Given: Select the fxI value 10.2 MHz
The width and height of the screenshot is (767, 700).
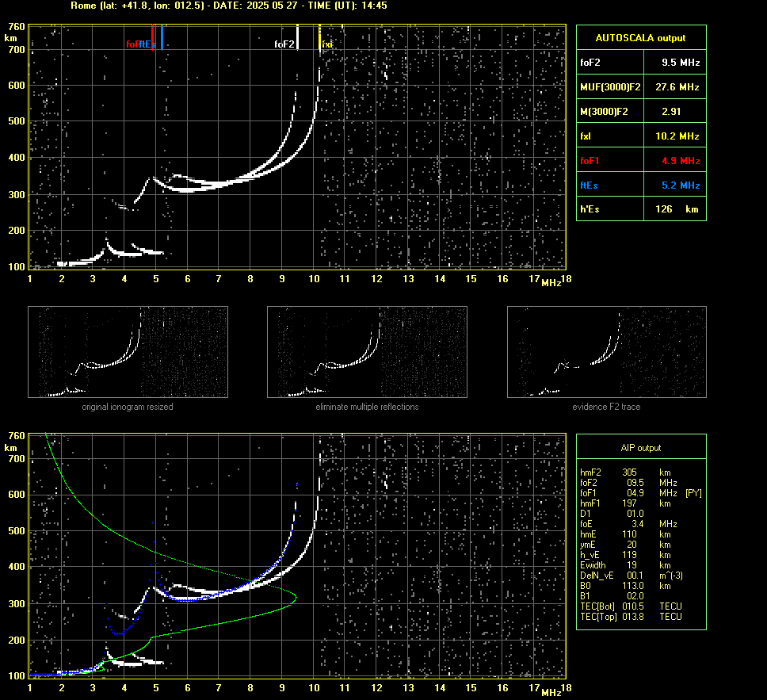Looking at the screenshot, I should (677, 136).
